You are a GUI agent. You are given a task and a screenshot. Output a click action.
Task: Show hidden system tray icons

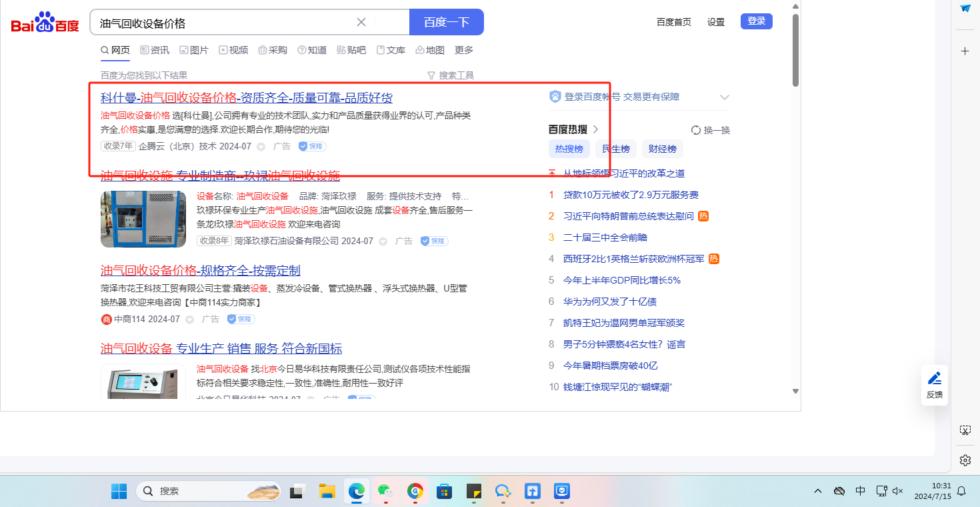[818, 491]
